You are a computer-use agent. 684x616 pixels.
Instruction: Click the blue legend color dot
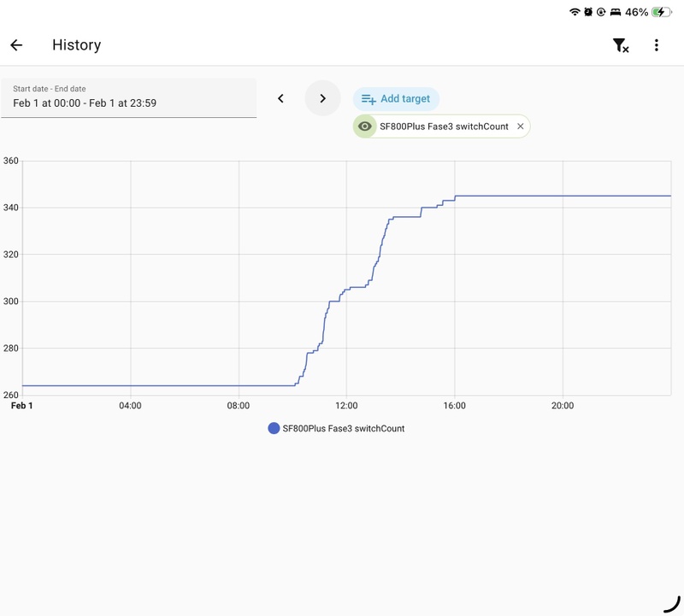pos(274,428)
